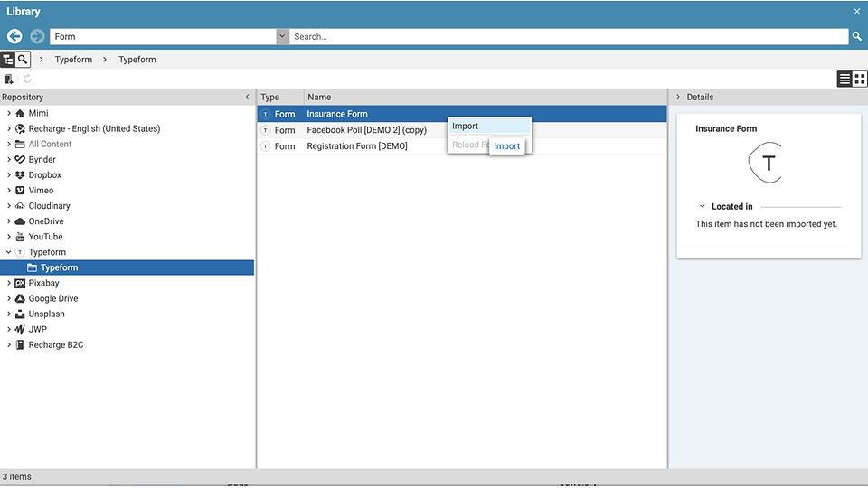Click the Dropbox logo icon
Image resolution: width=868 pixels, height=488 pixels.
20,174
